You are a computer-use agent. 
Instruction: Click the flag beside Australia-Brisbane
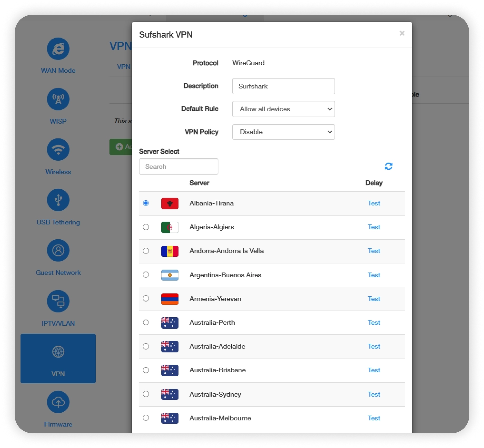[170, 370]
